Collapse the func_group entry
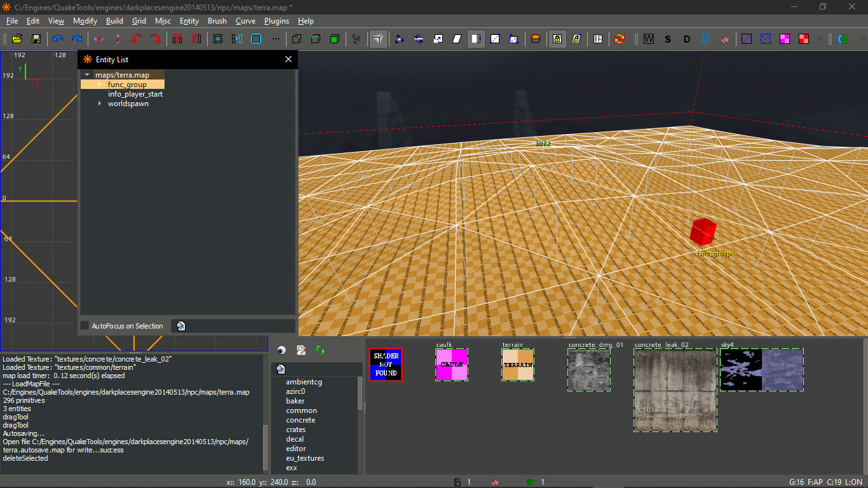868x488 pixels. coord(100,84)
